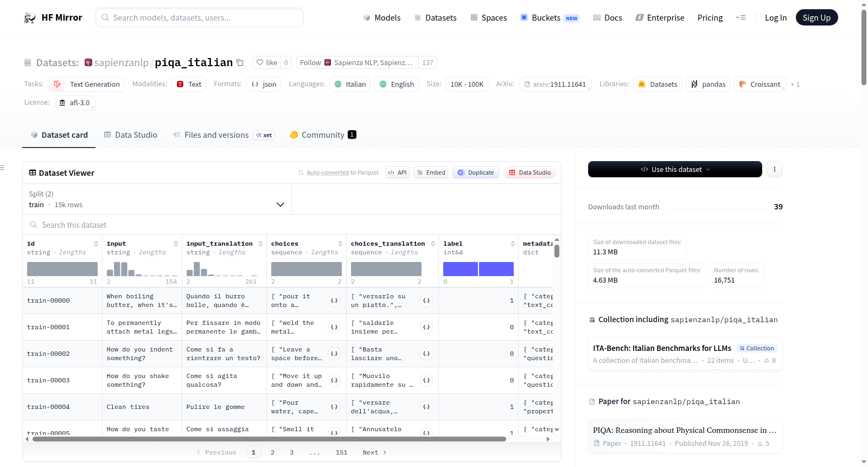Screen dimensions: 868x467
Task: Open the arxiv:1911.11641 tag
Action: point(555,84)
